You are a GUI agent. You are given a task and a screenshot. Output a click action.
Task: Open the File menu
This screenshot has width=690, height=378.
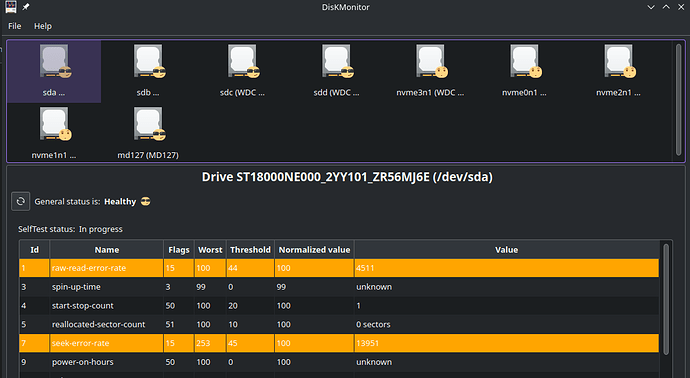pyautogui.click(x=15, y=26)
